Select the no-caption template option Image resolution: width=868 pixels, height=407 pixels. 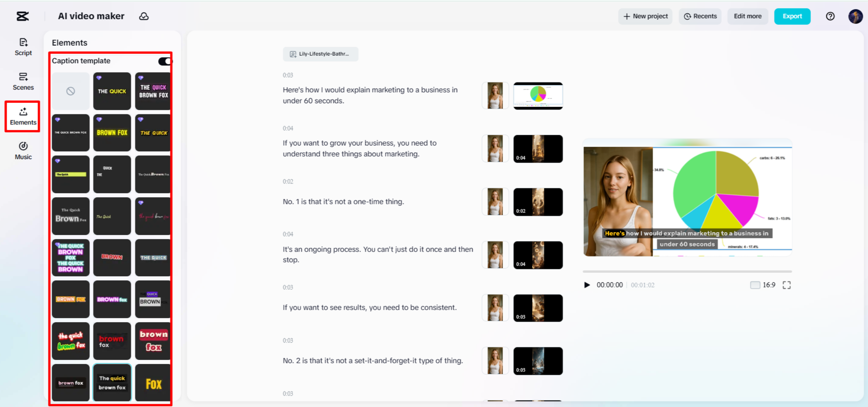(70, 91)
